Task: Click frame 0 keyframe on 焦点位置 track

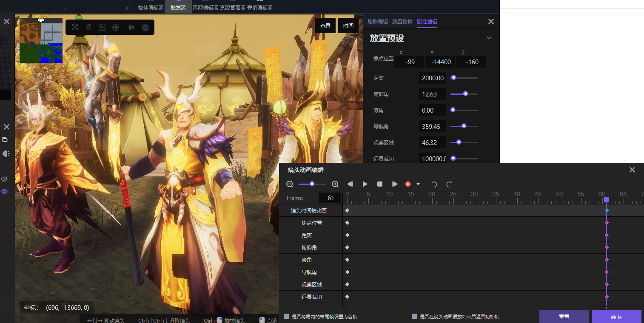Action: click(x=347, y=223)
